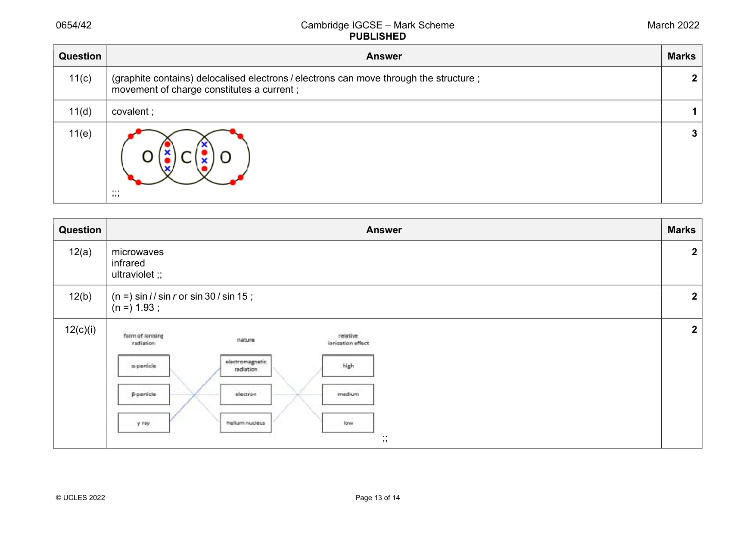Click the marks value for 12(c)(i)

[x=694, y=329]
